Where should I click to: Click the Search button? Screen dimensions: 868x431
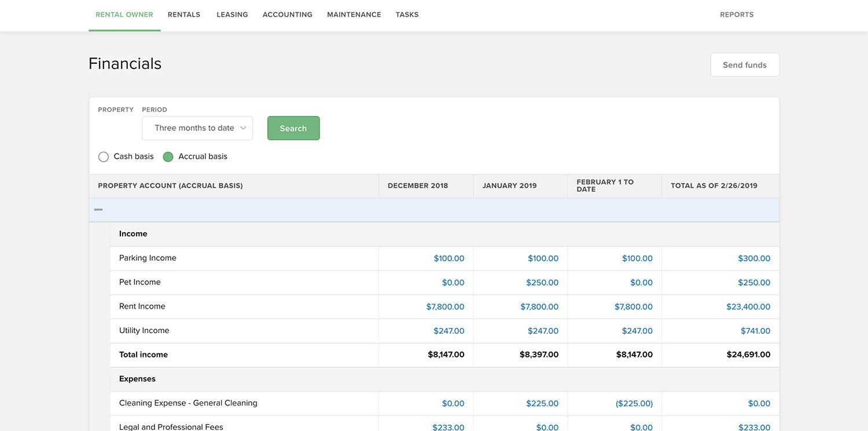(293, 128)
